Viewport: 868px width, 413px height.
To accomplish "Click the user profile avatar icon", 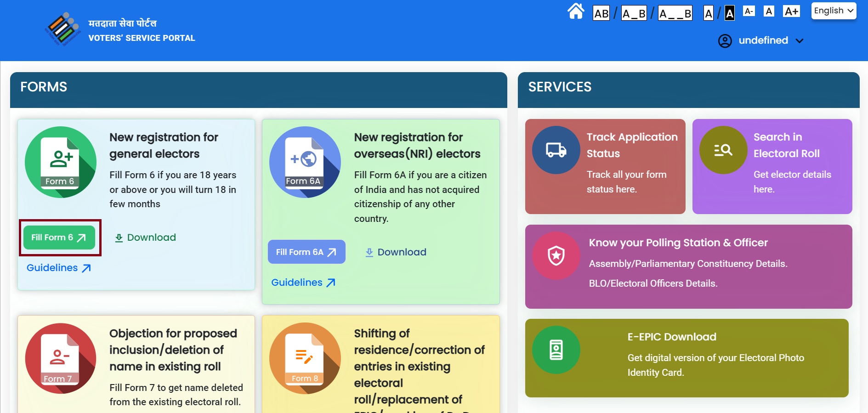I will (725, 41).
